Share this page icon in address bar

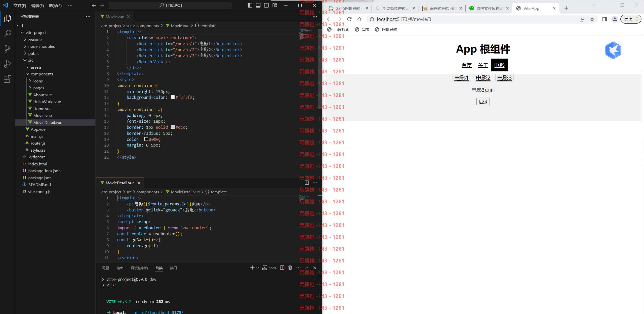582,19
